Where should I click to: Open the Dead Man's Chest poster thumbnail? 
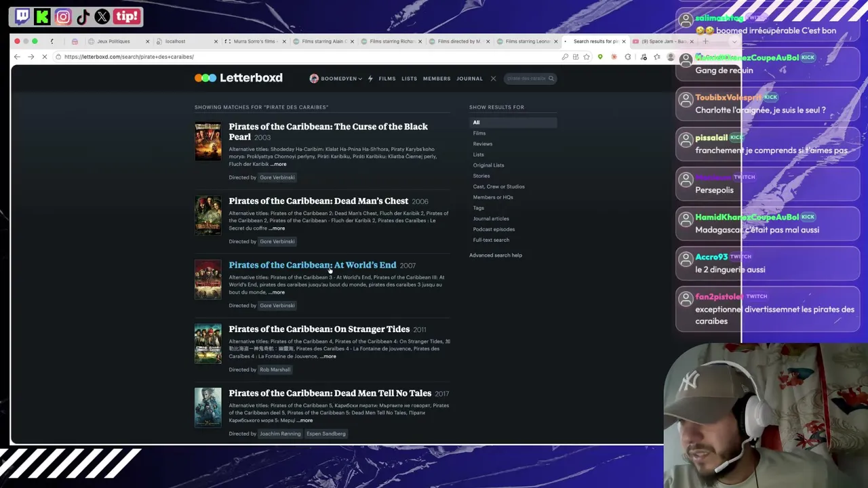[208, 216]
